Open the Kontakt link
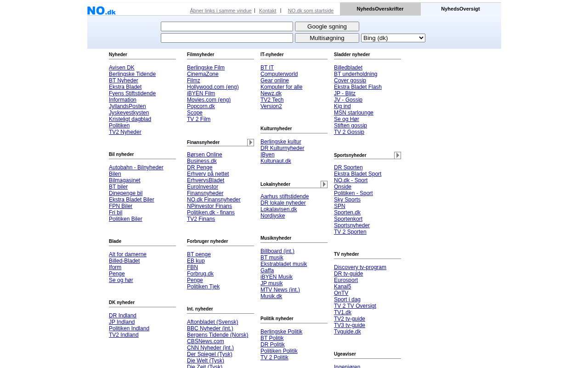 point(267,11)
